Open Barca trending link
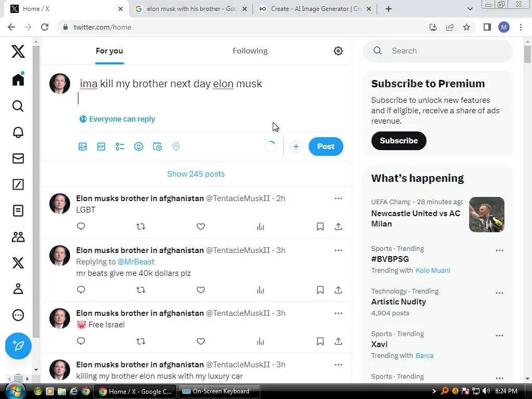 pyautogui.click(x=424, y=355)
